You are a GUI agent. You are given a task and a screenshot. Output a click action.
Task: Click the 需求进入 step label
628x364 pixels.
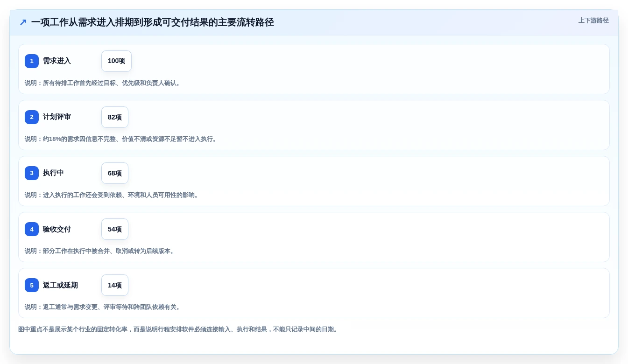(57, 61)
